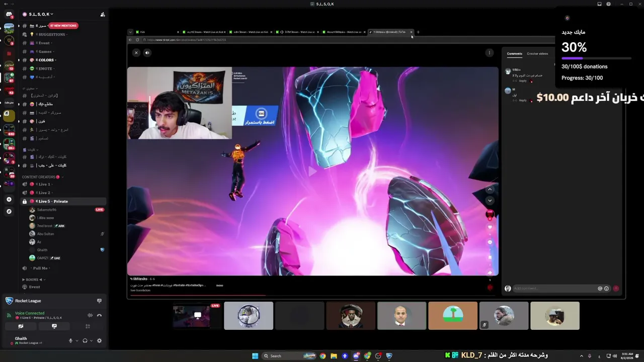Screen dimensions: 644x362
Task: Toggle noise suppression waveform icon
Action: (x=90, y=315)
